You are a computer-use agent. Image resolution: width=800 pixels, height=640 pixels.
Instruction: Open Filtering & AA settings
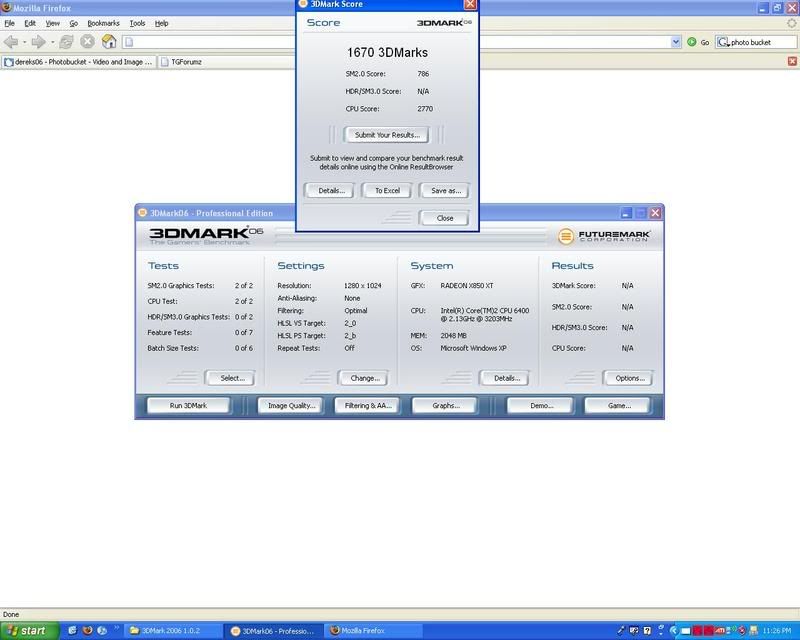368,406
